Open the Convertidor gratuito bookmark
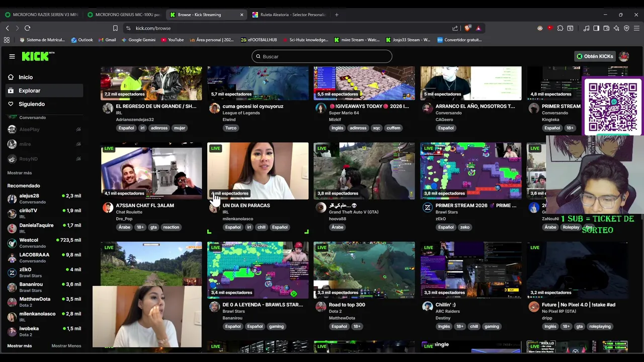The height and width of the screenshot is (362, 644). pyautogui.click(x=459, y=40)
